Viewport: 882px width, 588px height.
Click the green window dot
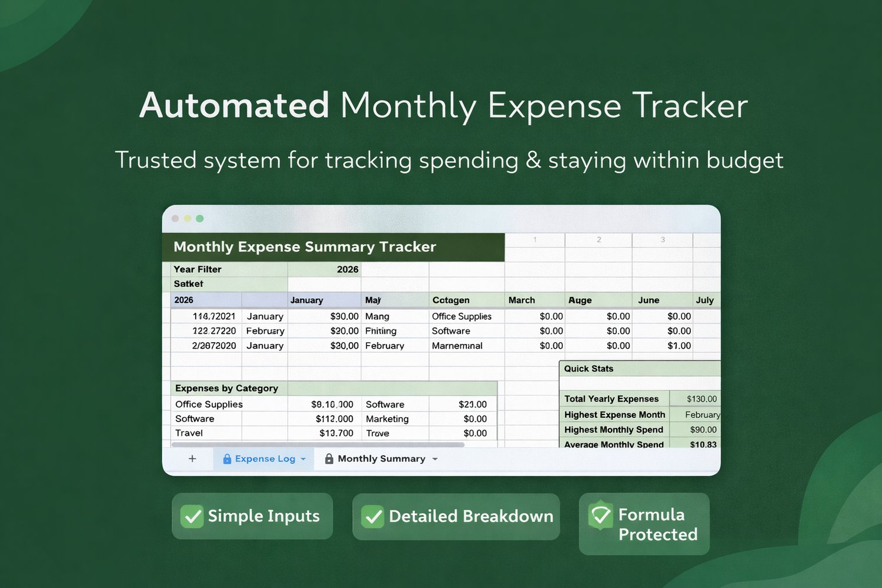200,219
